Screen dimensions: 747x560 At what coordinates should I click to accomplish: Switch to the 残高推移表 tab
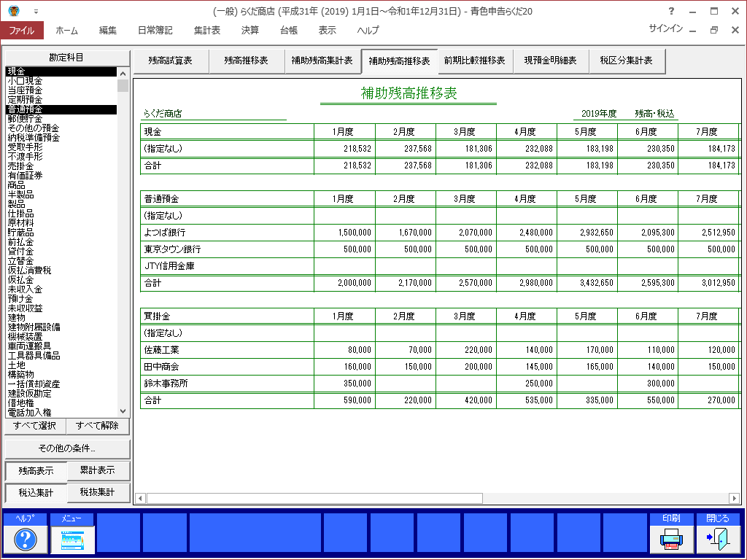(x=247, y=61)
